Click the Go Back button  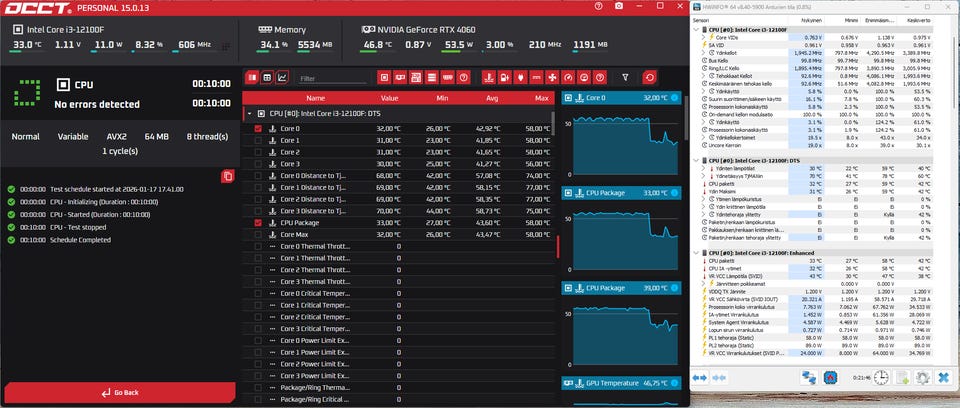[119, 393]
